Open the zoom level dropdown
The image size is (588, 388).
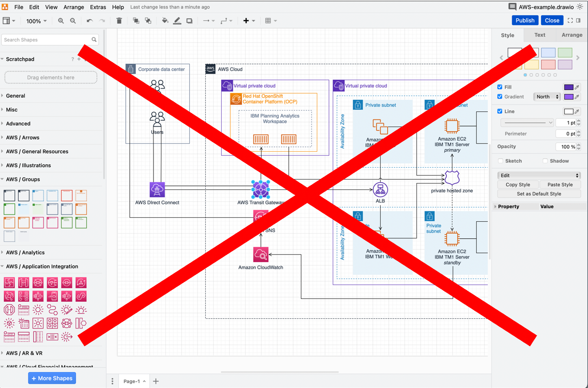tap(36, 20)
